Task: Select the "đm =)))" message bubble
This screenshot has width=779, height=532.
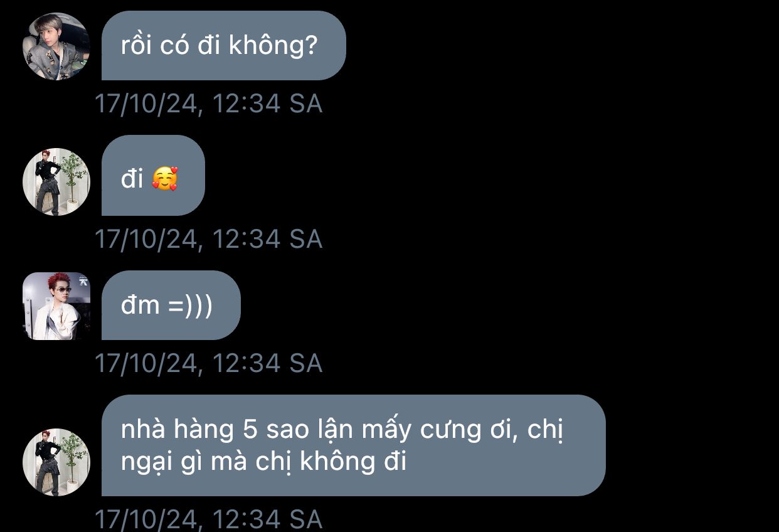Action: 171,306
